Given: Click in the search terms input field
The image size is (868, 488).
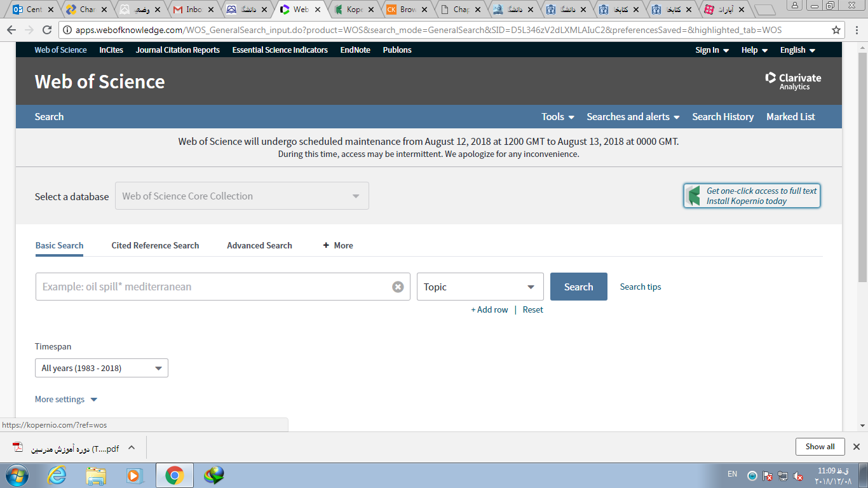Looking at the screenshot, I should click(213, 287).
